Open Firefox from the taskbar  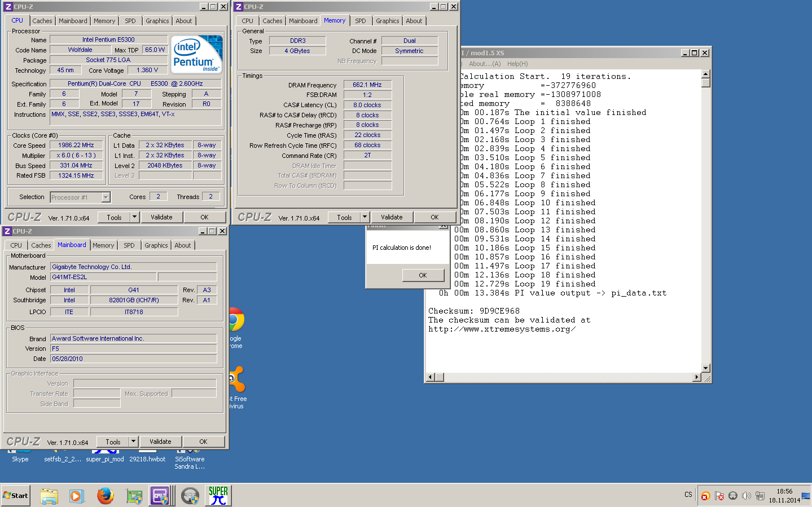point(105,496)
